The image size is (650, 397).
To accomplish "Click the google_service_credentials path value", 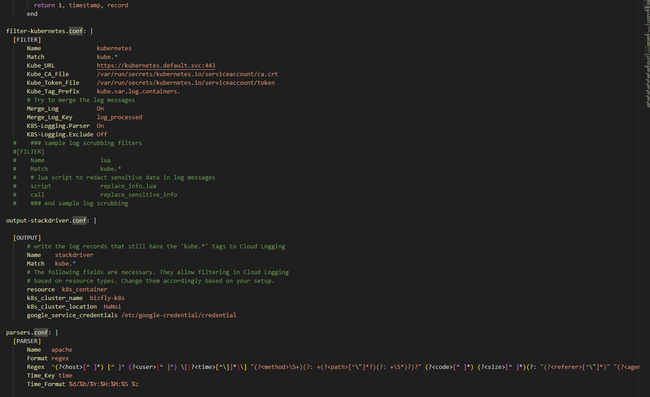I will (x=179, y=315).
